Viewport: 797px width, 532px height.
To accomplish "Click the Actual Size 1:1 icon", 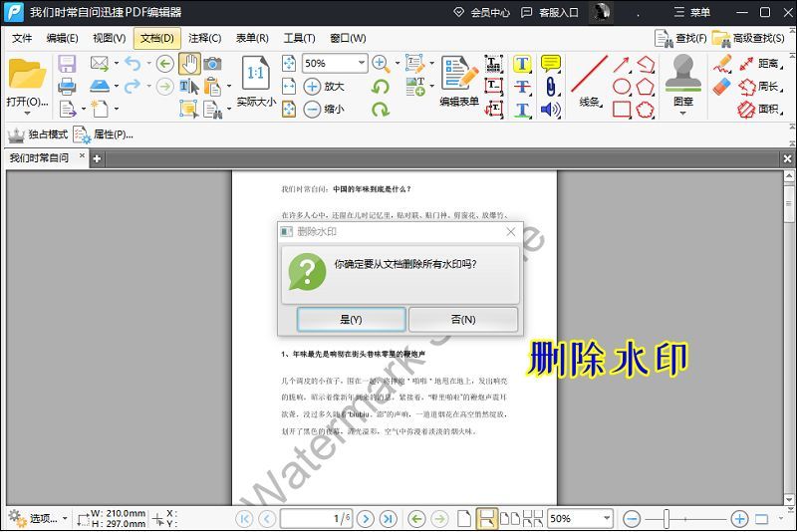I will [256, 74].
